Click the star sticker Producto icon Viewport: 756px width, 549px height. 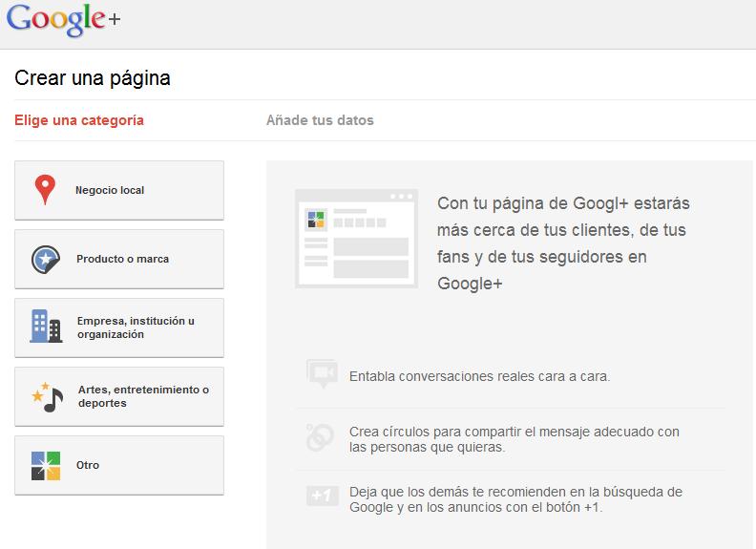[x=45, y=259]
